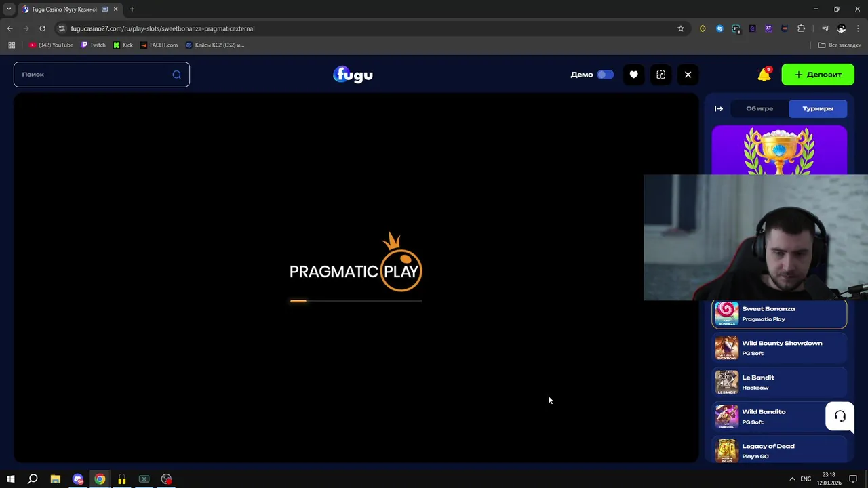Open Windows taskbar search

pos(33,479)
